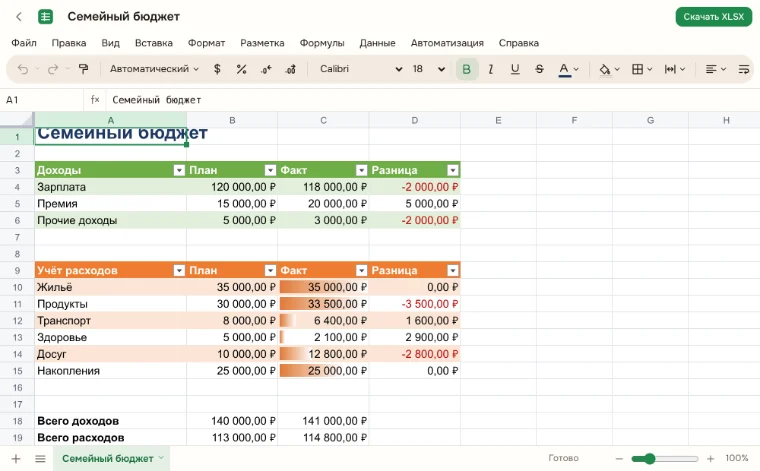
Task: Zoom out with minus button
Action: 619,458
